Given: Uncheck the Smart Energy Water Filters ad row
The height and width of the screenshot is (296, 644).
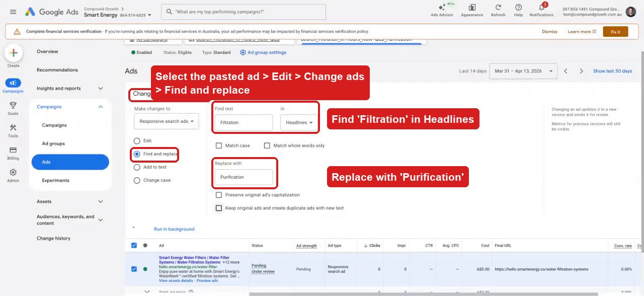Looking at the screenshot, I should [134, 269].
